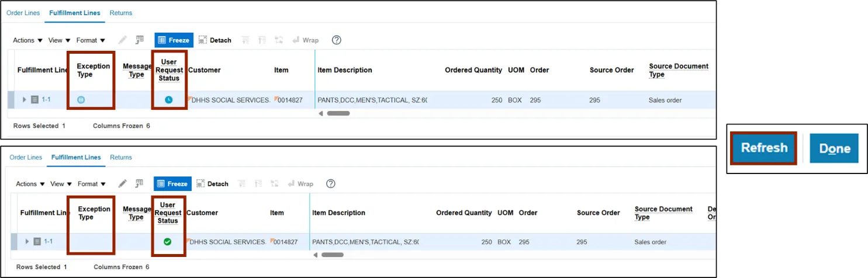Image resolution: width=868 pixels, height=278 pixels.
Task: Switch to Returns tab in top panel
Action: coord(121,13)
